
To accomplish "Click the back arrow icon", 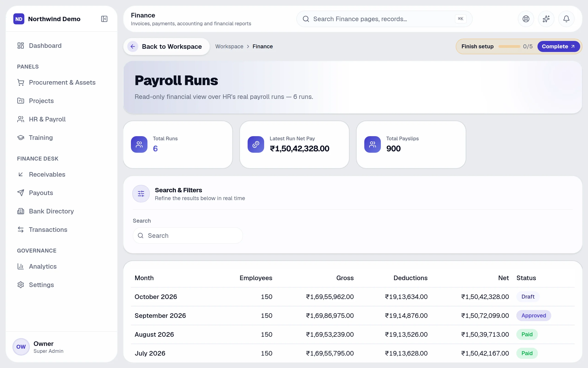I will pyautogui.click(x=133, y=46).
